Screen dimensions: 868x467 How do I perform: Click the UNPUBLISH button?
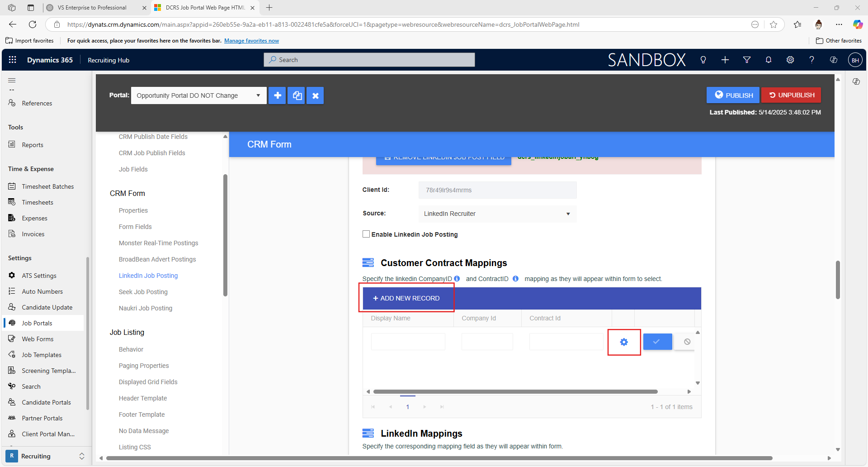point(791,95)
